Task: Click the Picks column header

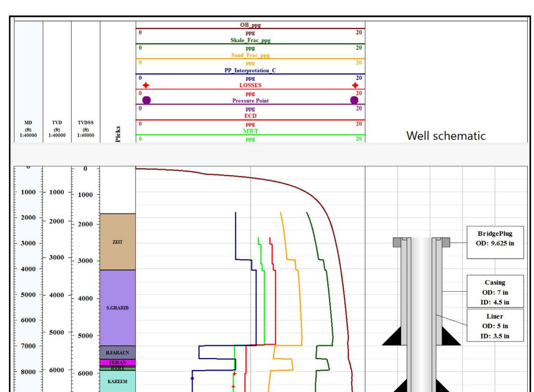Action: [x=118, y=134]
